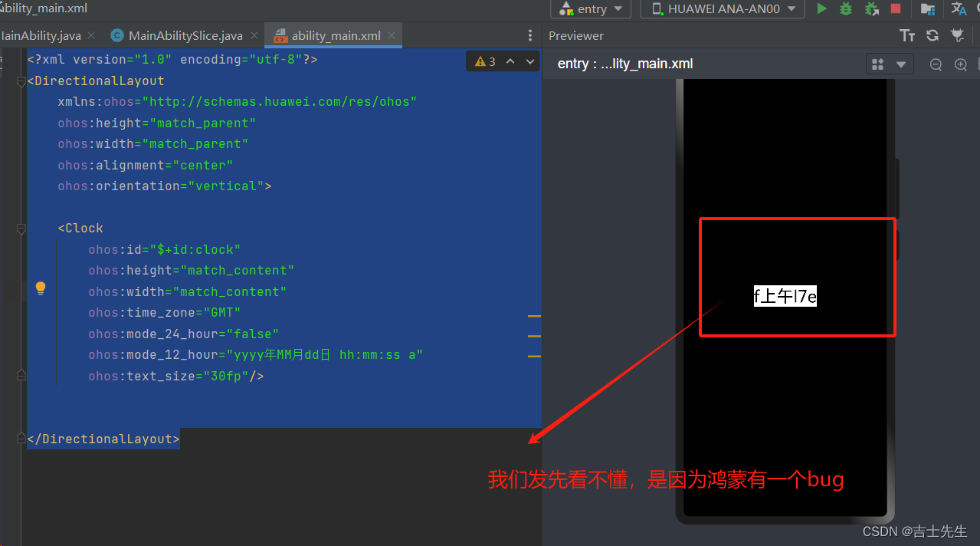Click the <Clock tag name

coord(80,228)
